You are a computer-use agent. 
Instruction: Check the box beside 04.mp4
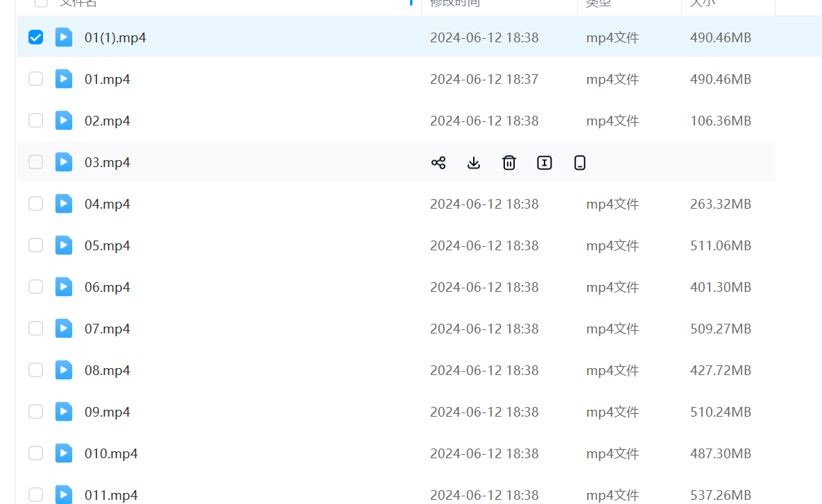35,204
